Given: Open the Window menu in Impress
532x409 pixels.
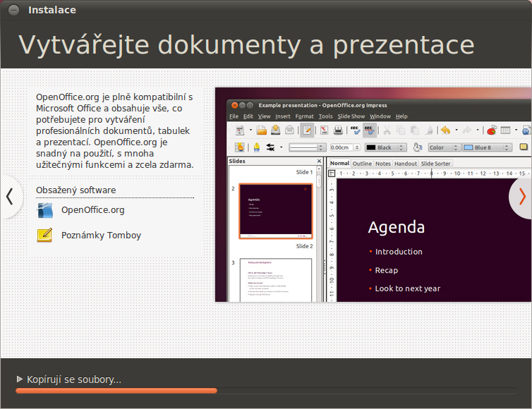Looking at the screenshot, I should click(x=380, y=116).
